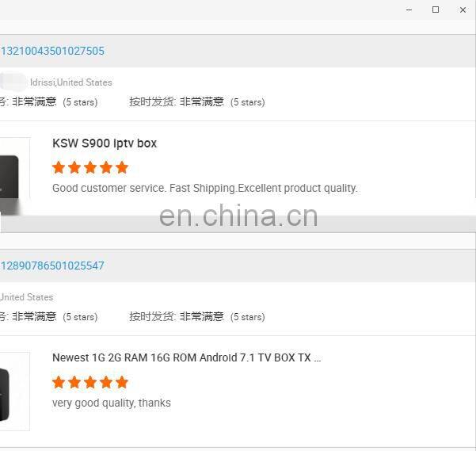Click the third star of the Android TV BOX rating
476x451 pixels.
click(90, 382)
